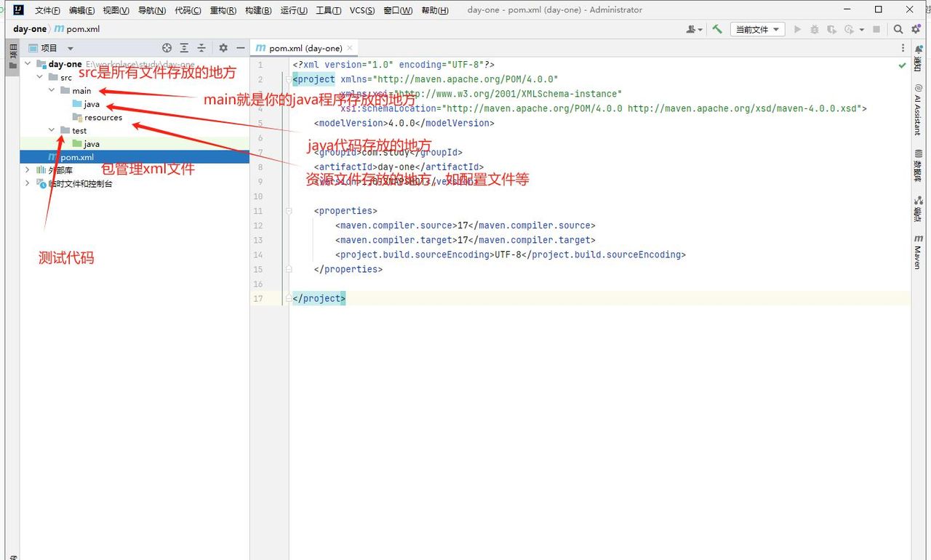
Task: Close the pom.xml editor tab
Action: (x=350, y=48)
